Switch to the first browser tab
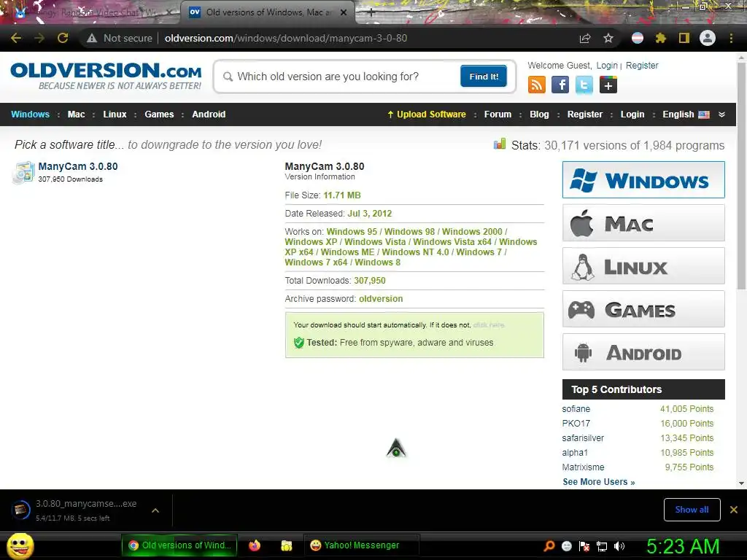747x560 pixels. pos(90,12)
